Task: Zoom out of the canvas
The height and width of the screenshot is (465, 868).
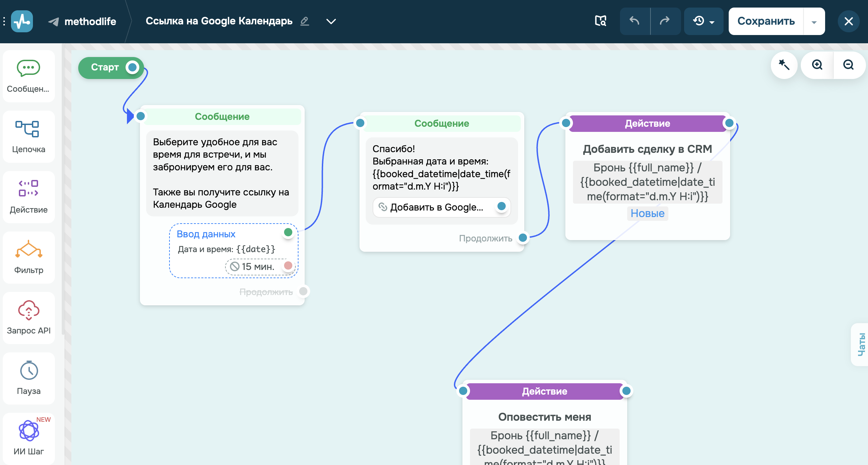Action: [x=848, y=65]
